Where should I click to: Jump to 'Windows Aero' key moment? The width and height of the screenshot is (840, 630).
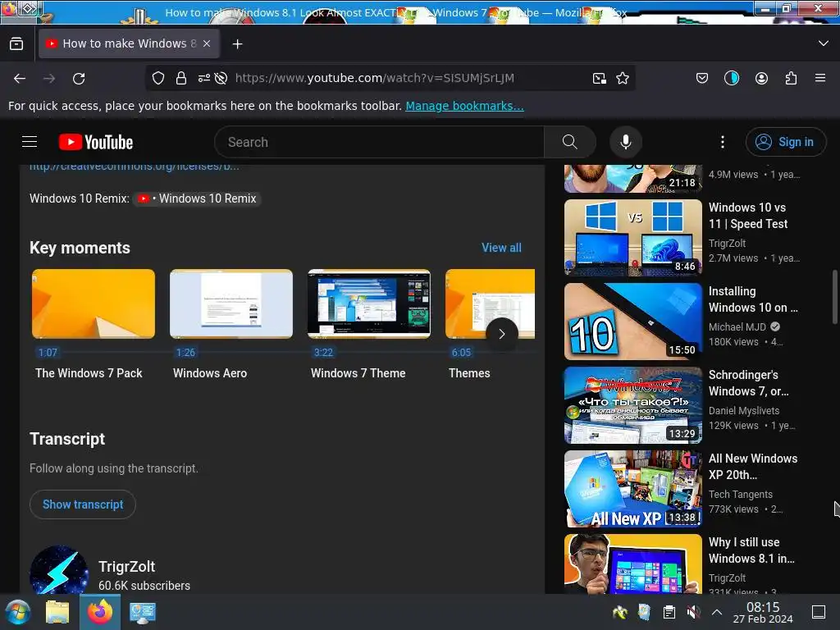pyautogui.click(x=231, y=304)
